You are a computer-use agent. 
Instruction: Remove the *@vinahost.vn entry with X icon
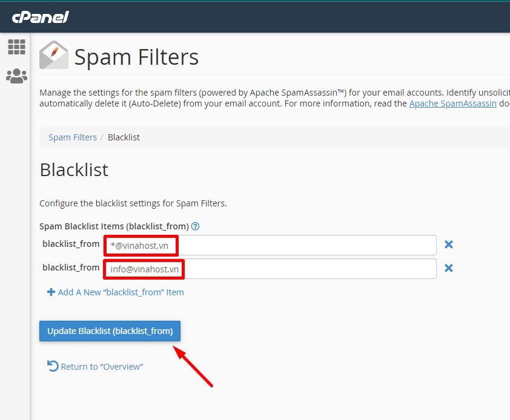tap(449, 244)
